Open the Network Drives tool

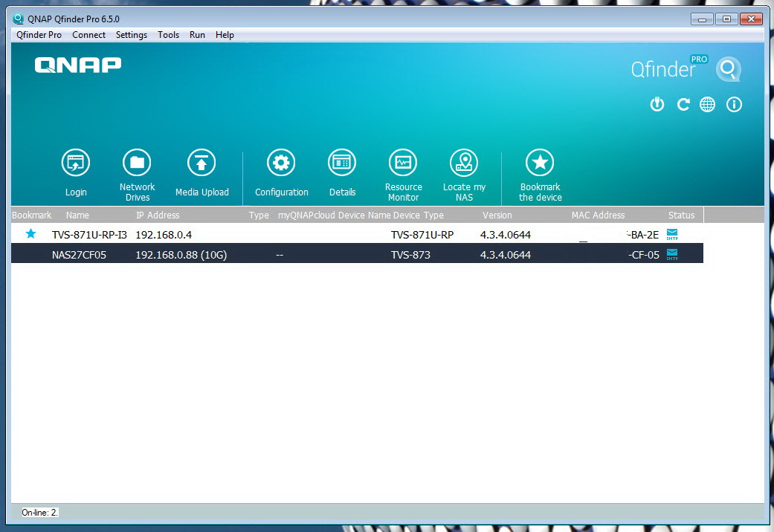[x=137, y=163]
